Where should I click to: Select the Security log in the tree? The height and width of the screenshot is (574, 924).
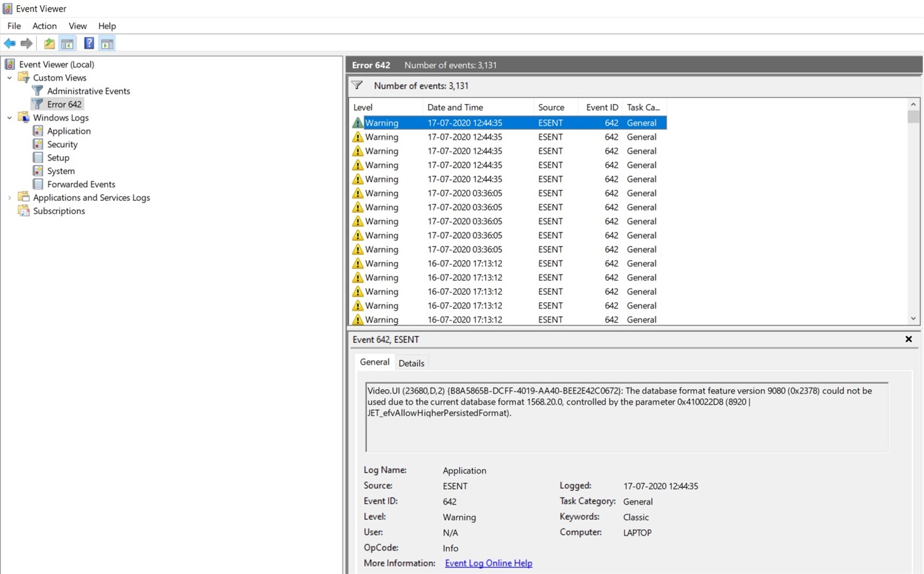62,144
